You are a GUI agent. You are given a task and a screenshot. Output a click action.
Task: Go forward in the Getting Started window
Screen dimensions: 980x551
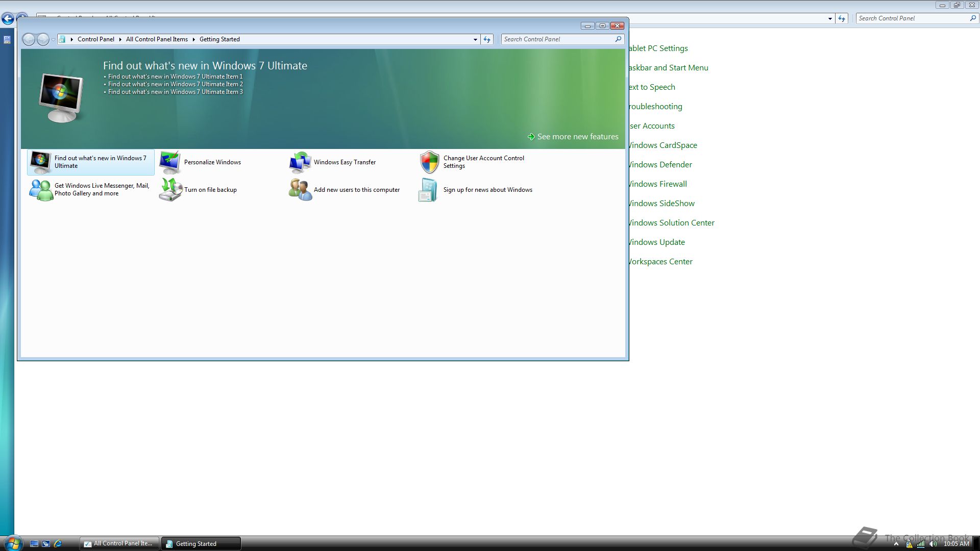tap(43, 39)
